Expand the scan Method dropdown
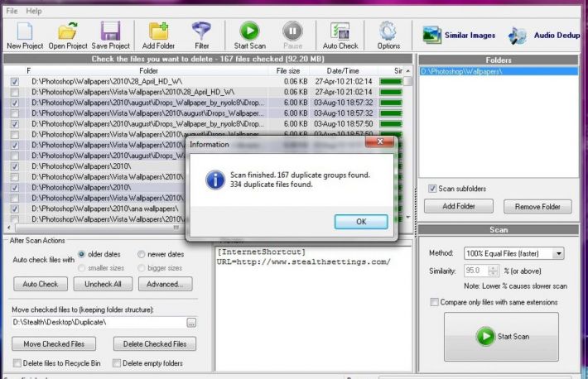 (x=558, y=252)
